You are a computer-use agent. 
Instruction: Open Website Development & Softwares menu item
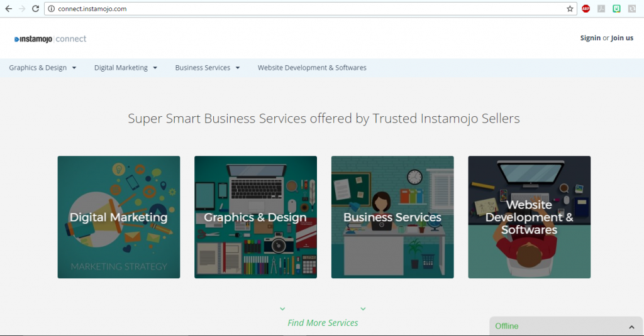click(x=312, y=68)
